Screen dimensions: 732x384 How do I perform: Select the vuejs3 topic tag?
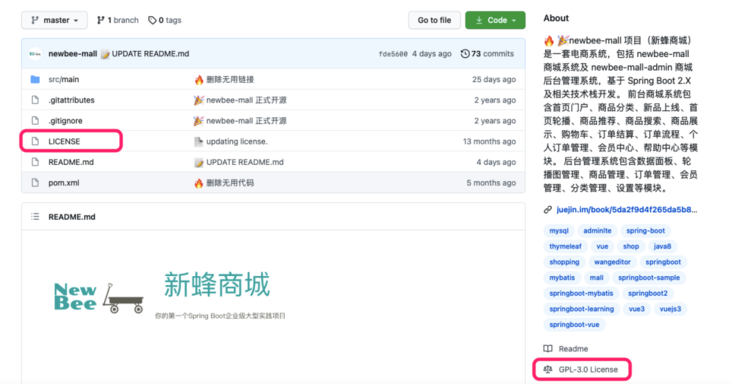(670, 309)
